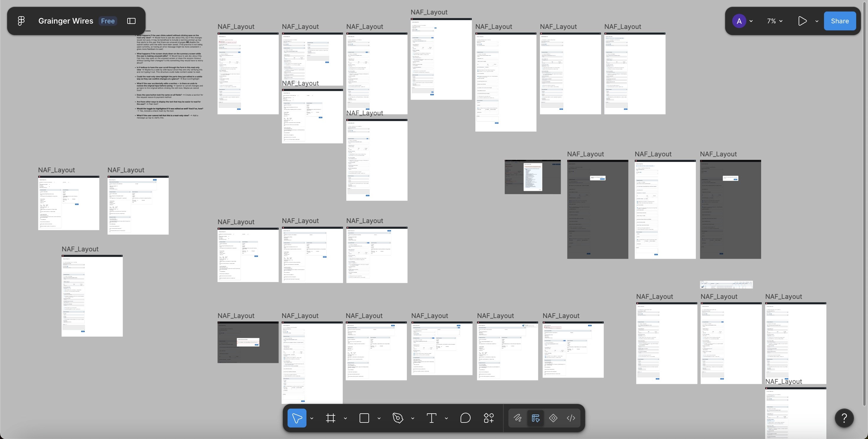Expand Pen tool options chevron
Image resolution: width=868 pixels, height=439 pixels.
point(413,418)
